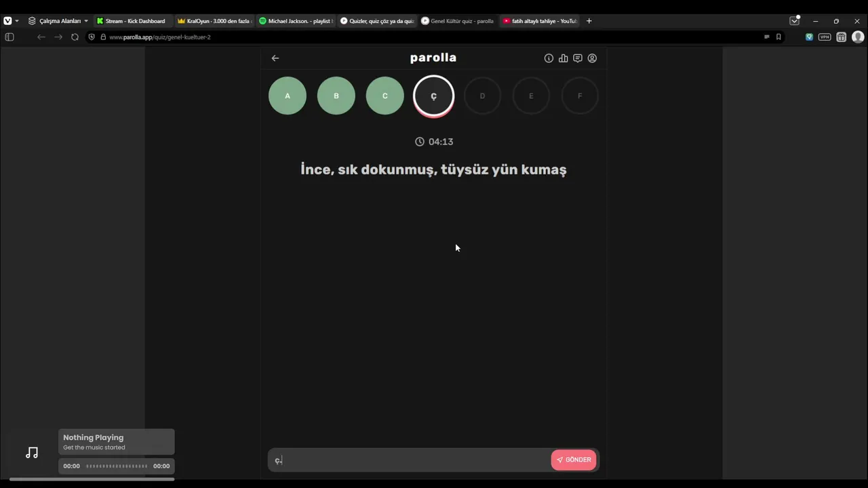Switch to the fatih altaylı tahliye YouTube tab
Viewport: 868px width, 488px height.
(x=539, y=21)
